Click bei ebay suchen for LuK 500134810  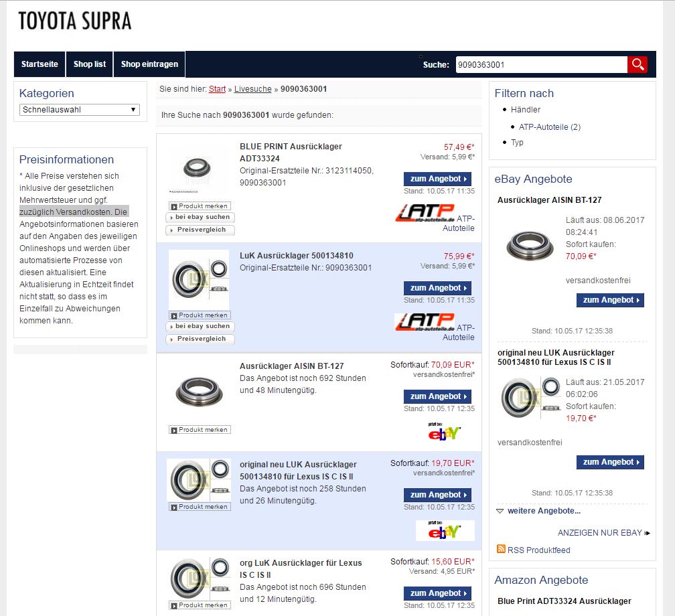pos(200,327)
